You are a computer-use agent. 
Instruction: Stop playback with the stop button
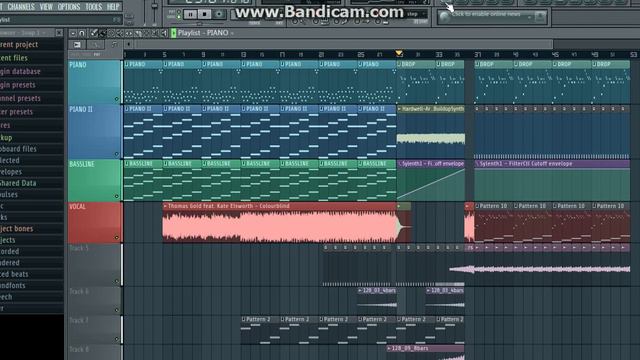pos(204,14)
